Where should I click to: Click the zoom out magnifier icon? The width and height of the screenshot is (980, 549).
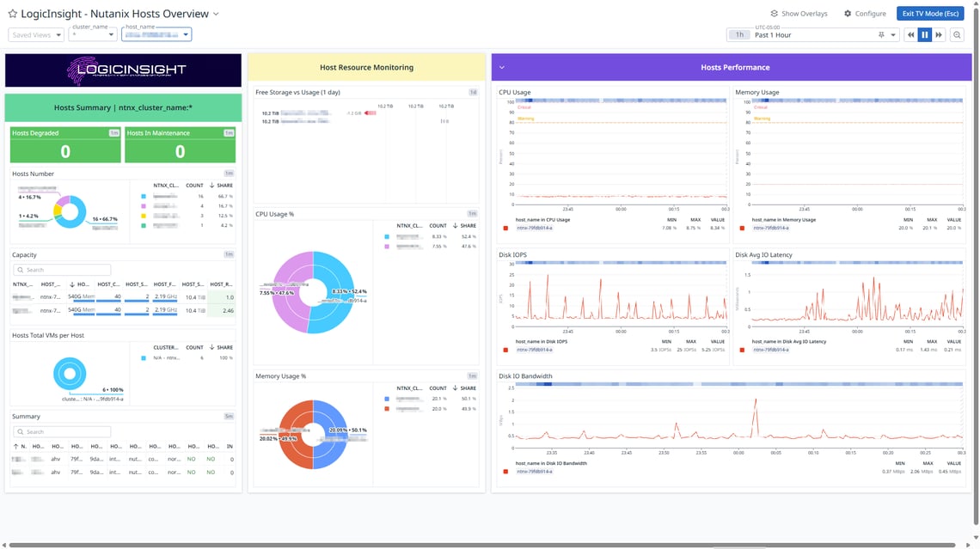(957, 35)
